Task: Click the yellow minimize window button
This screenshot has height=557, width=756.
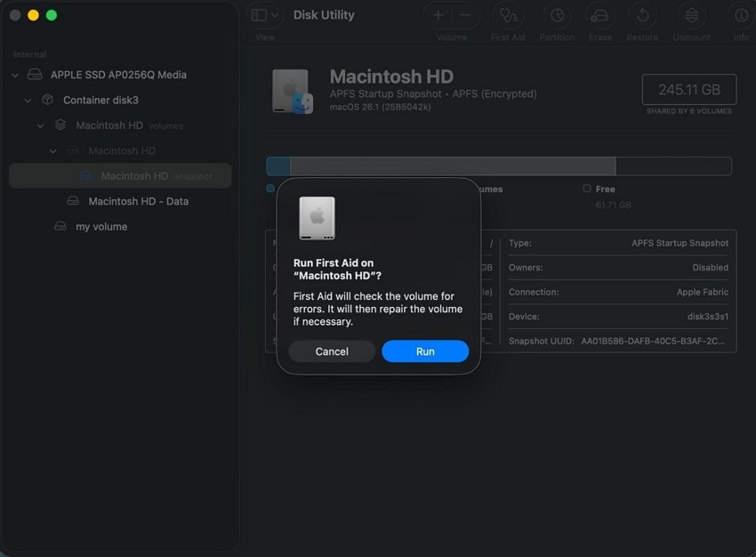Action: click(x=33, y=15)
